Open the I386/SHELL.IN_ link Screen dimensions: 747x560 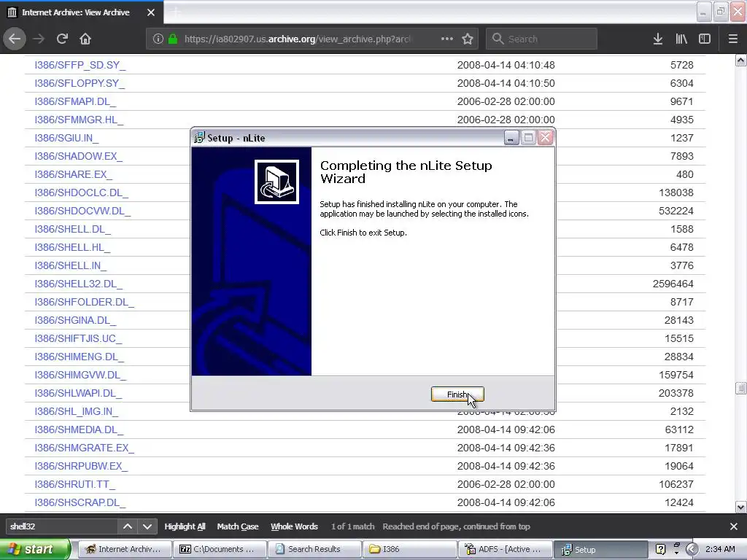click(71, 265)
